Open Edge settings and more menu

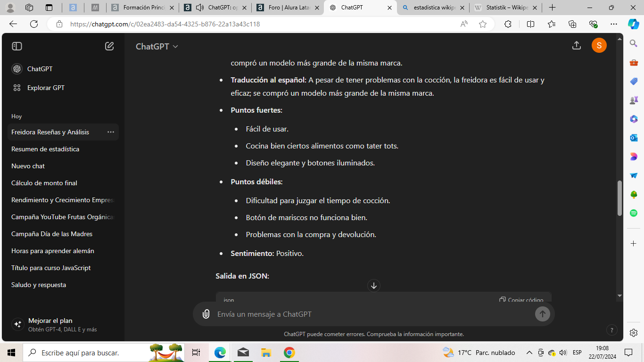click(x=613, y=24)
